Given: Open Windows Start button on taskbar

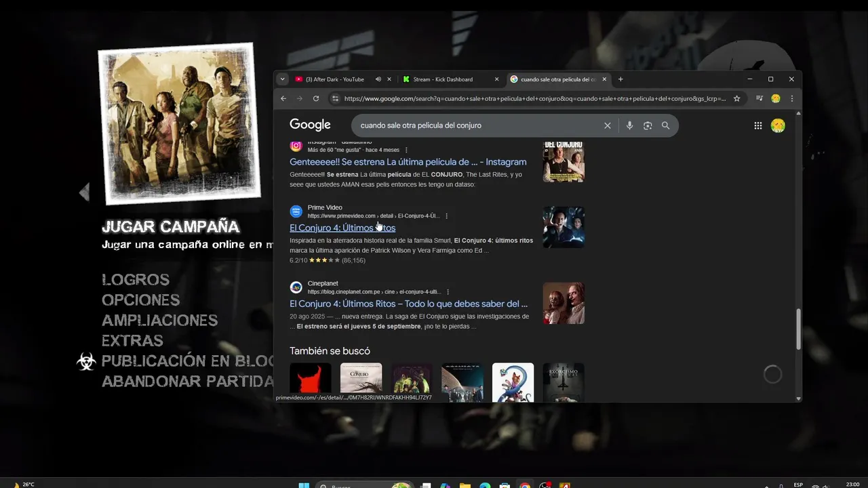Looking at the screenshot, I should [304, 485].
